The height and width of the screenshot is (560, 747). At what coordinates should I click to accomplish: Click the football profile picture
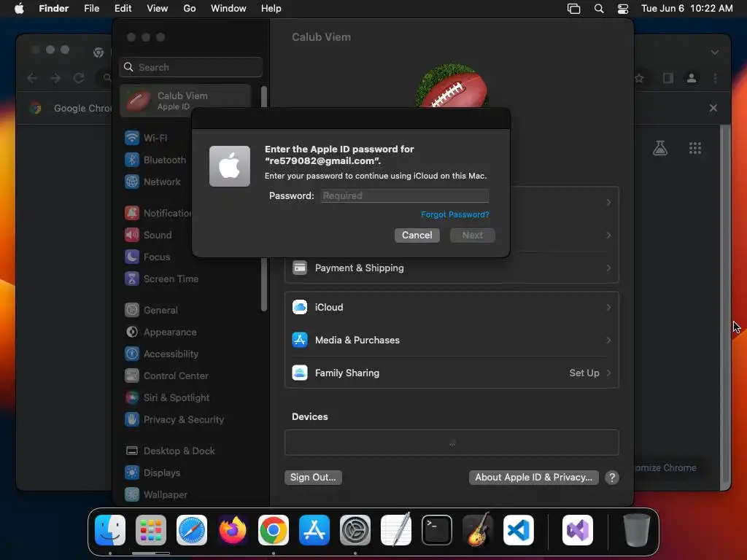tap(452, 86)
